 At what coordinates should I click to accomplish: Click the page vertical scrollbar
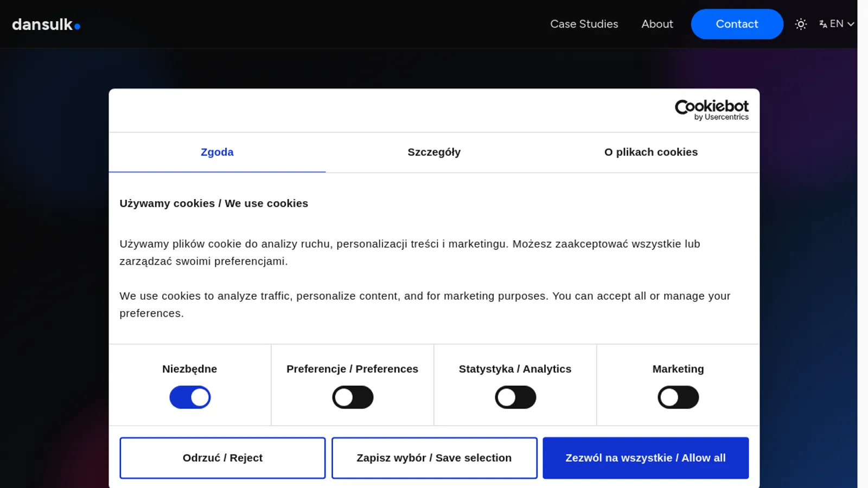click(863, 244)
